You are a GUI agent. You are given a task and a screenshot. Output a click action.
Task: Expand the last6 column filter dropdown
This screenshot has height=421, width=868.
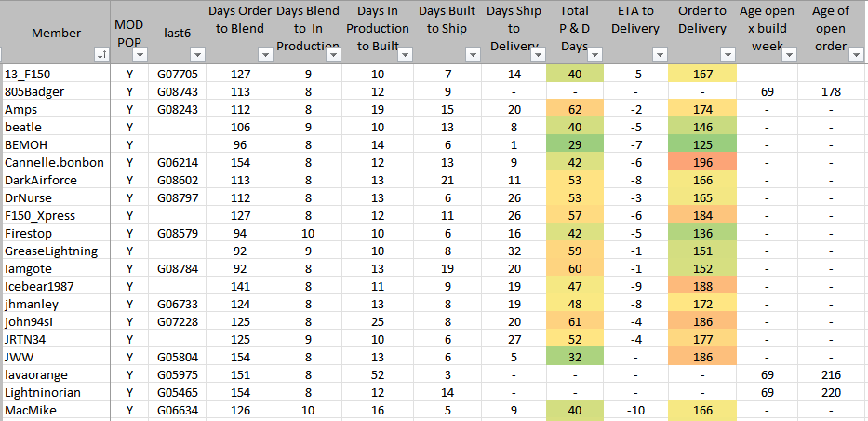[196, 55]
